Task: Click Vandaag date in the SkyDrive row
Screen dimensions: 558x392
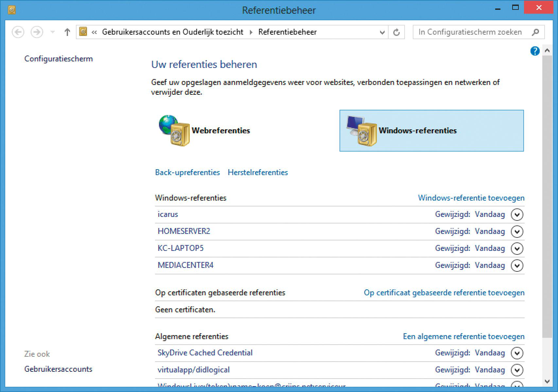Action: tap(490, 353)
